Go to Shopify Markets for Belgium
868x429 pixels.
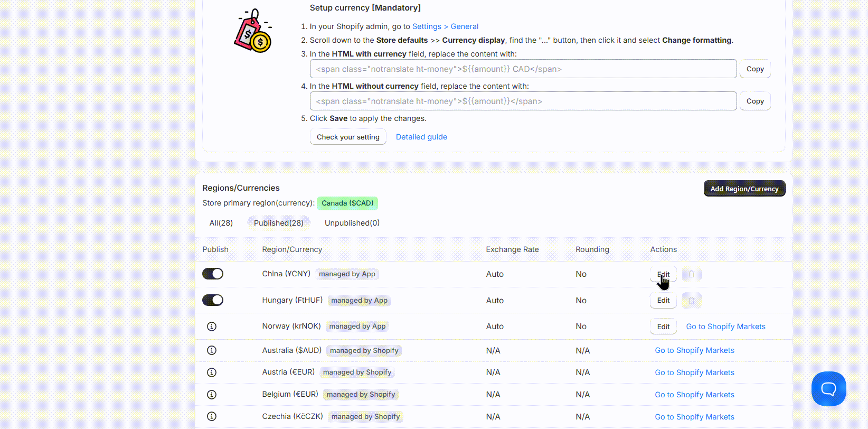694,395
